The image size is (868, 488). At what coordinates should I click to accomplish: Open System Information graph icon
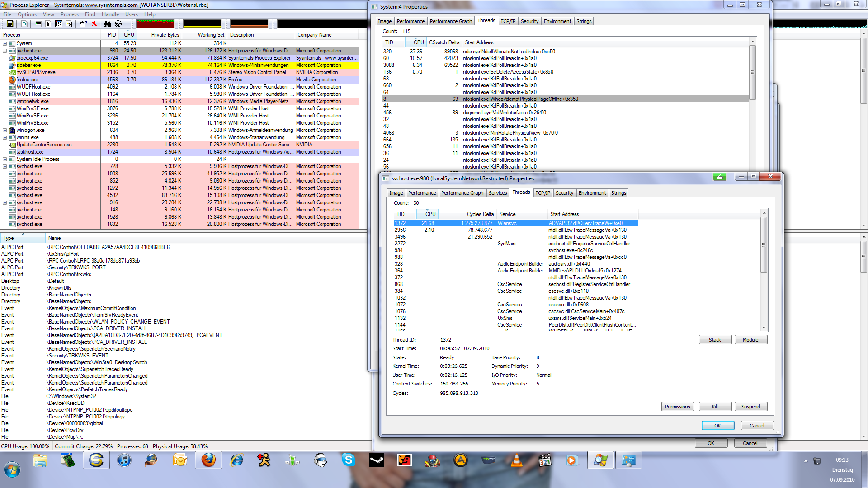click(38, 23)
